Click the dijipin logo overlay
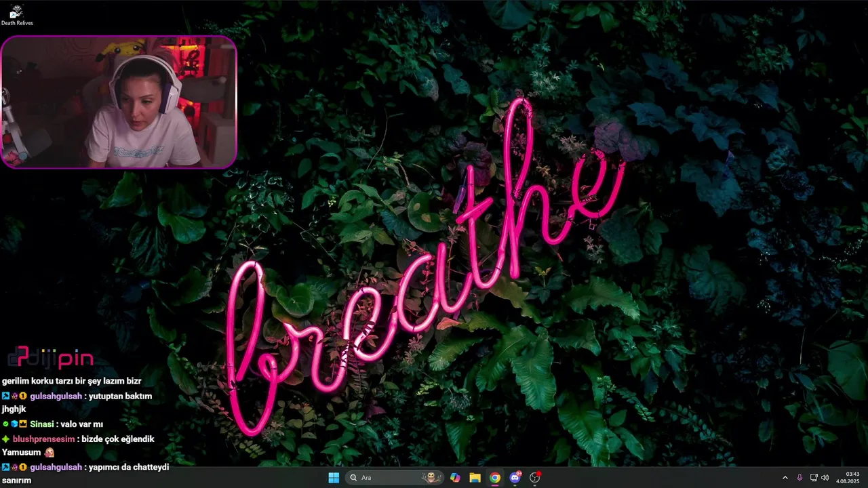Viewport: 868px width, 488px height. coord(50,357)
